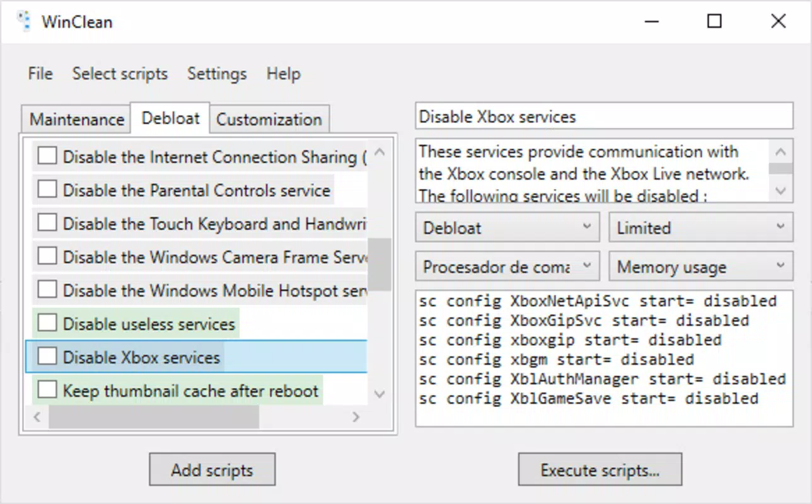Check Disable useless services
Viewport: 812px width, 504px height.
click(x=47, y=323)
